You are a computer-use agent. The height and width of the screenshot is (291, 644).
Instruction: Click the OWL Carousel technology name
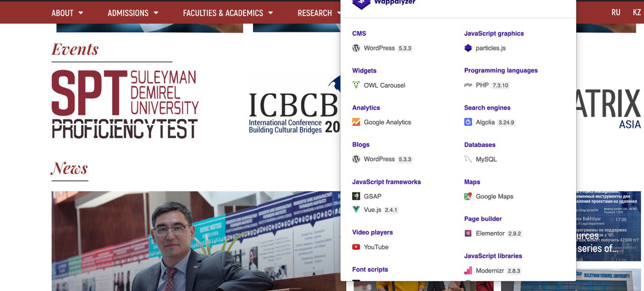point(384,85)
